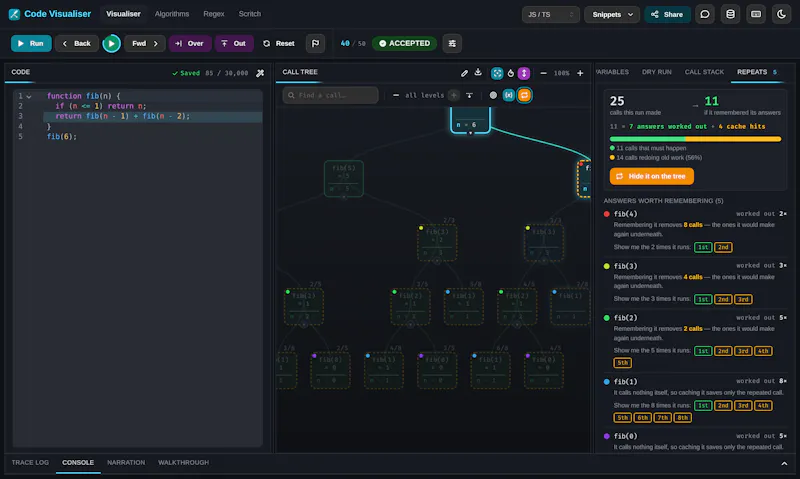Viewport: 800px width, 479px height.
Task: Click the Share button
Action: (x=667, y=14)
